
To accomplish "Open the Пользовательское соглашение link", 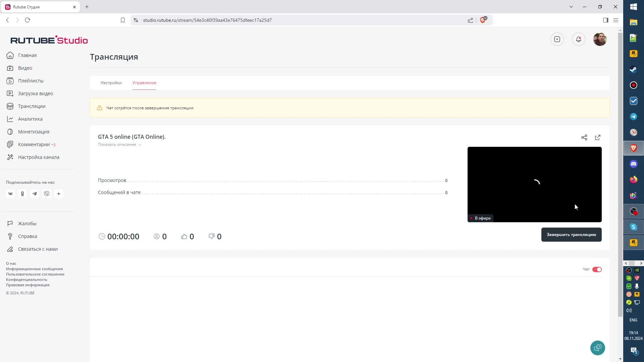I will [x=35, y=274].
